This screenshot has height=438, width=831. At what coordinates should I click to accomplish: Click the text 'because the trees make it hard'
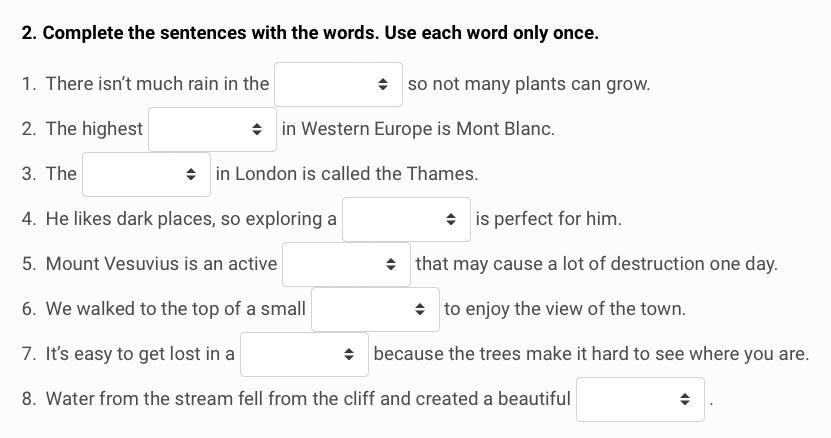(x=591, y=354)
